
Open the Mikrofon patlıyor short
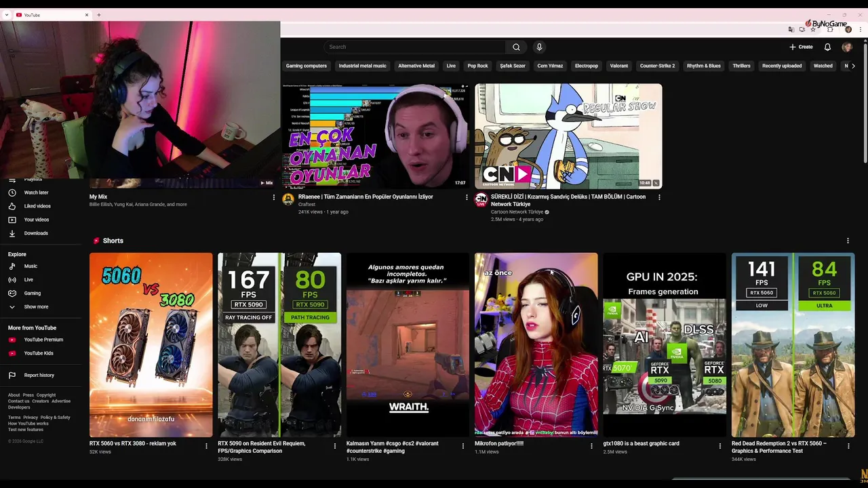(x=536, y=345)
